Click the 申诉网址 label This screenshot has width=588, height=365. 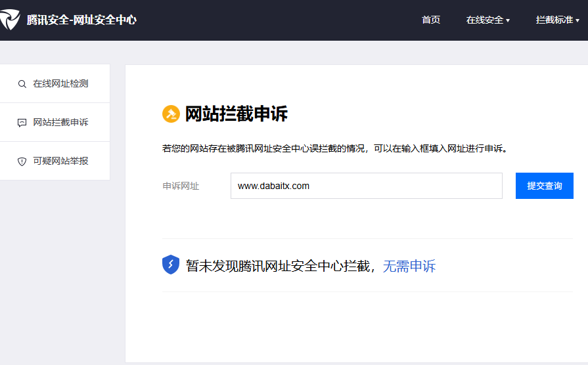(x=181, y=186)
